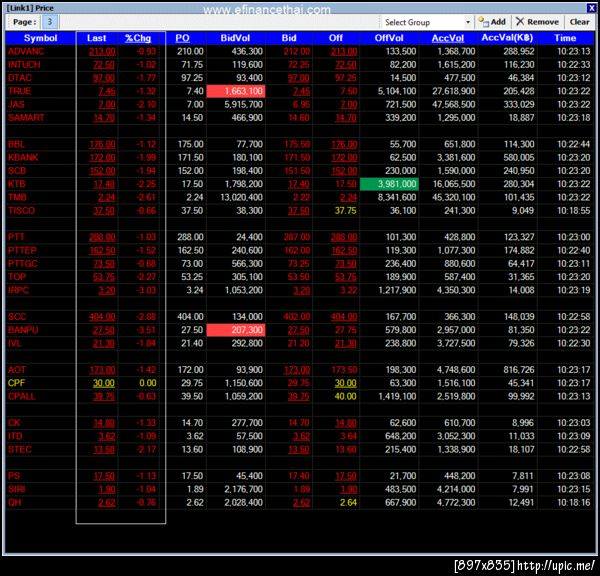Select the SAMART symbol
The image size is (600, 576).
pos(26,117)
